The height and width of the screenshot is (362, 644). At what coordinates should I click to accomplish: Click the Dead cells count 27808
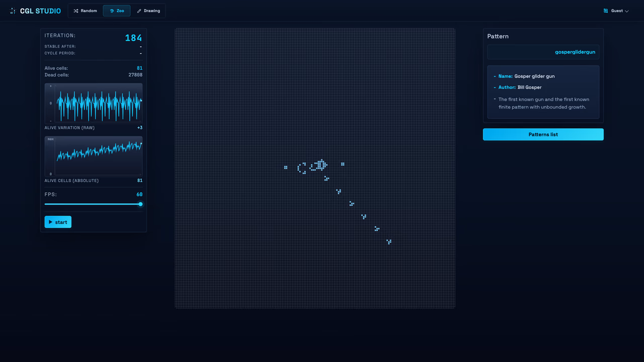[135, 75]
